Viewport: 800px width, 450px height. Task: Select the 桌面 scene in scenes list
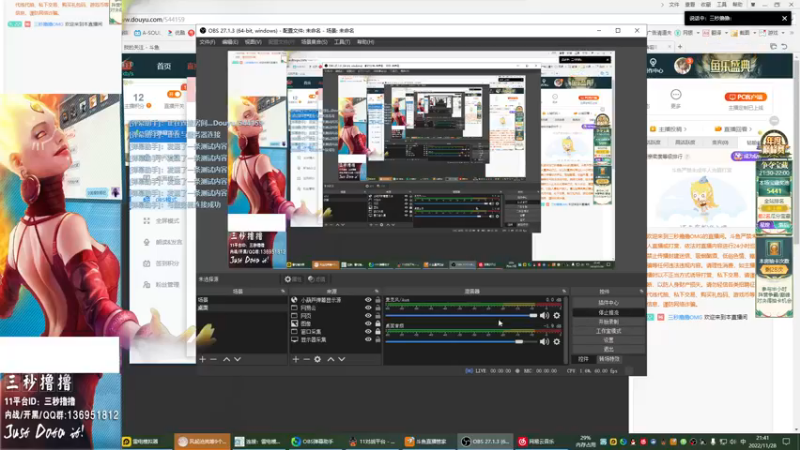(242, 308)
